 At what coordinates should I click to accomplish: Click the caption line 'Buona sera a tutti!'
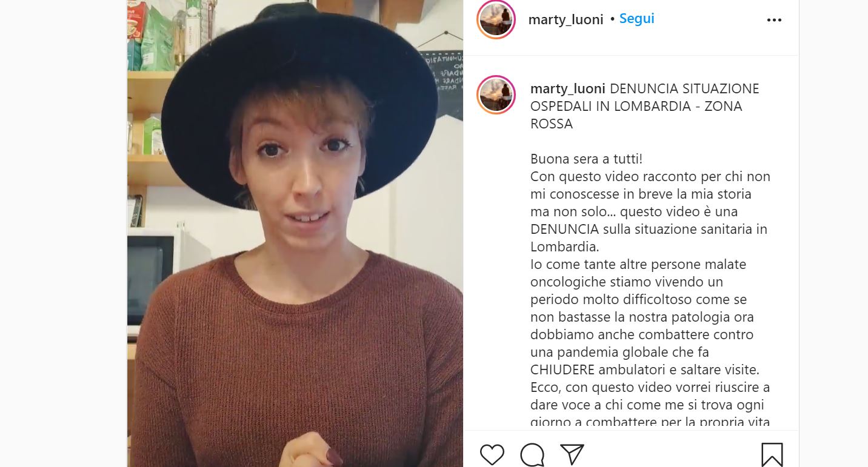[586, 159]
